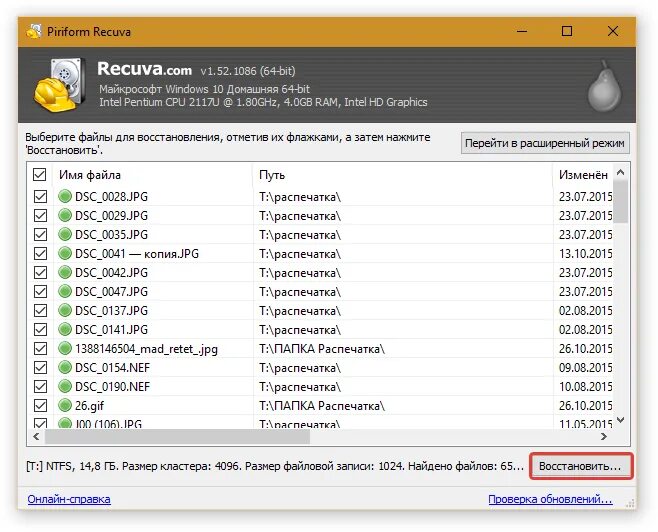
Task: Click green status icon of DSC_0154.NEF
Action: click(65, 368)
